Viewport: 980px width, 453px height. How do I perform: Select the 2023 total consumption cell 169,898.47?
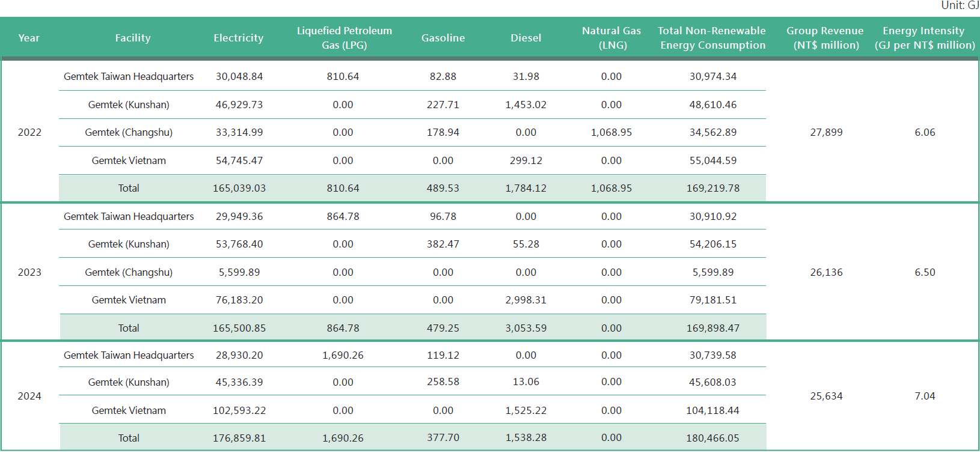(713, 328)
